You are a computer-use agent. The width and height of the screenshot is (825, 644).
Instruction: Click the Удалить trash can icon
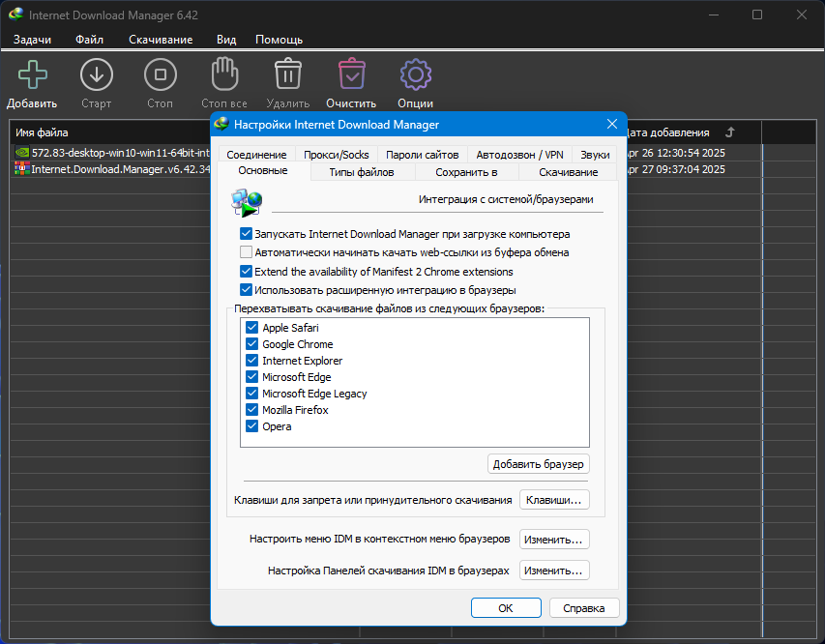pos(288,73)
